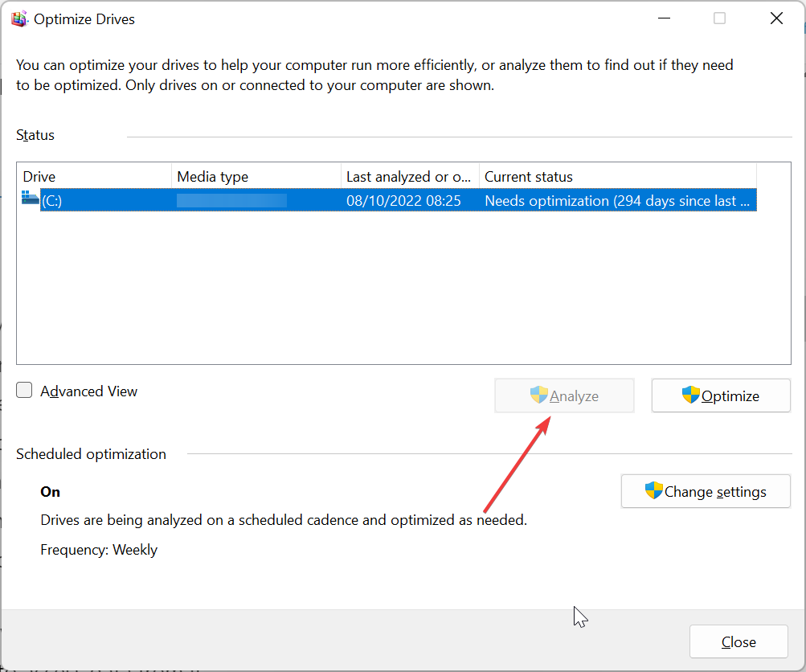806x672 pixels.
Task: Open Change settings for scheduled optimization
Action: (706, 491)
